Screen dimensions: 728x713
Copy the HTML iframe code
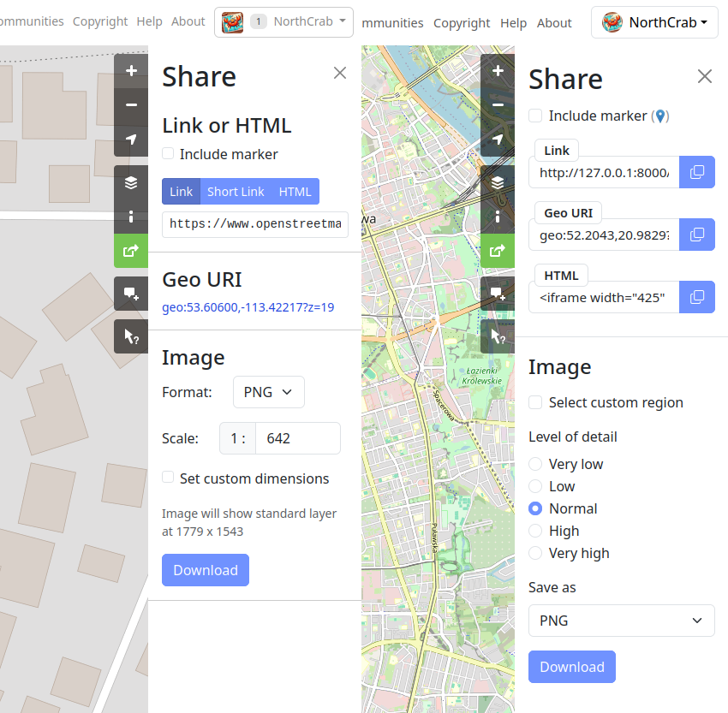point(697,297)
